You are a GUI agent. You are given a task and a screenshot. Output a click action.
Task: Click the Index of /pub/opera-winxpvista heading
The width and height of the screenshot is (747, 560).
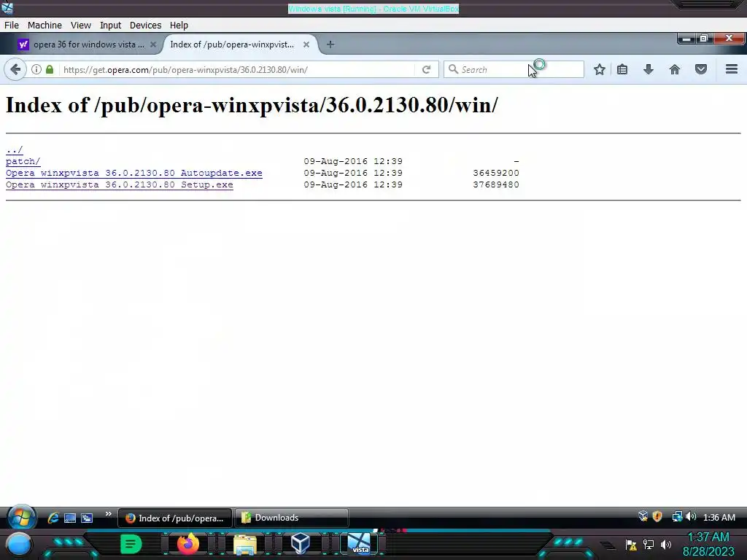coord(252,105)
